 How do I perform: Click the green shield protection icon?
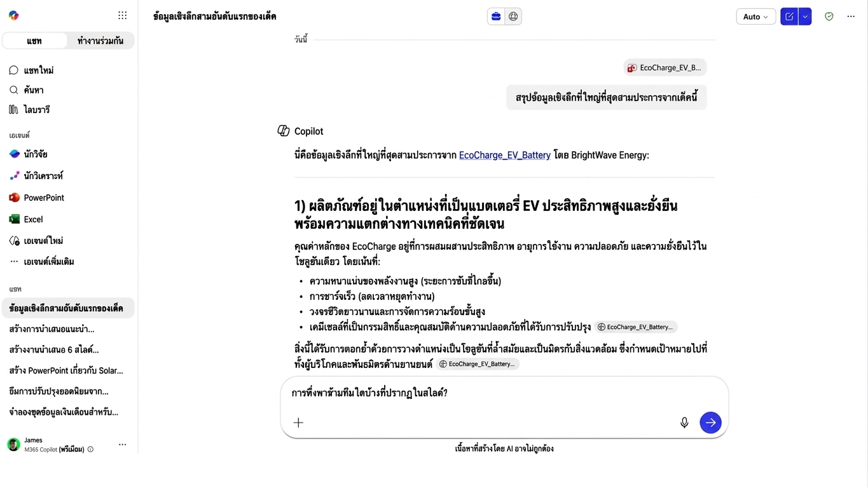pos(829,17)
